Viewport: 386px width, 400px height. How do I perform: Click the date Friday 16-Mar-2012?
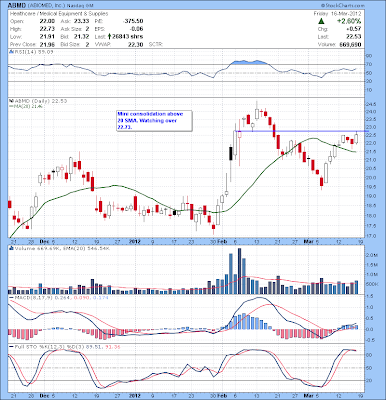(337, 14)
